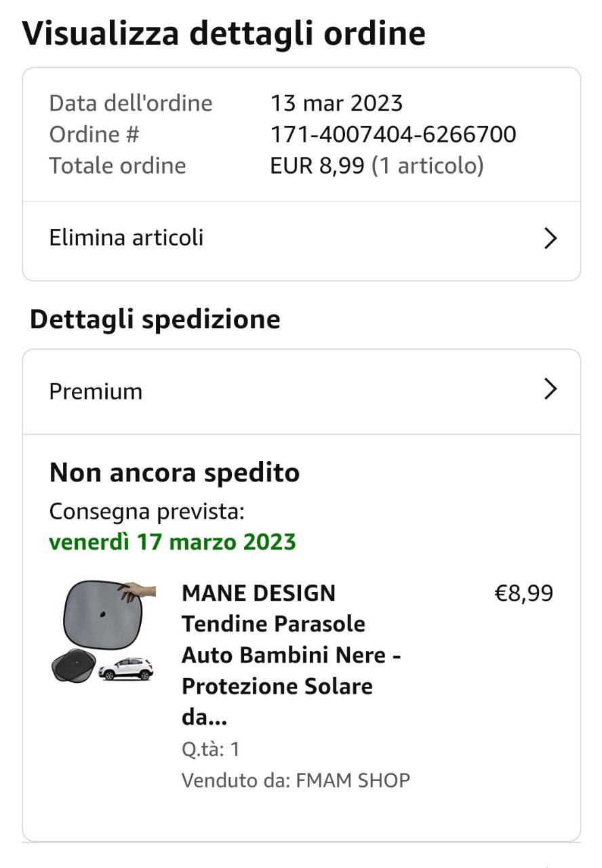
Task: Click the green delivery date venerdì 17 marzo
Action: [172, 542]
